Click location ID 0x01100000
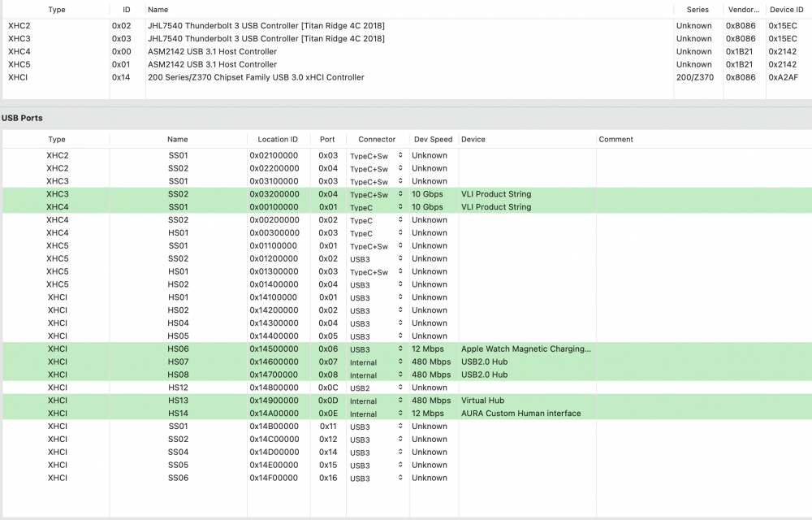 click(274, 245)
